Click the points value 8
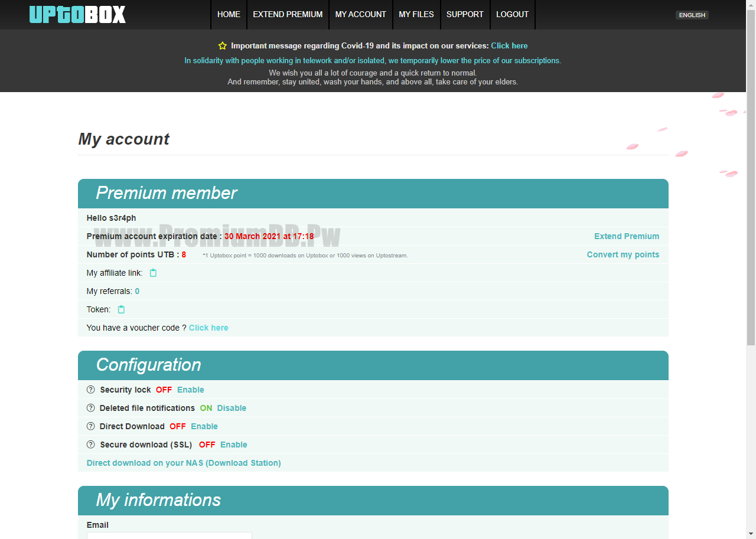The width and height of the screenshot is (756, 539). point(184,254)
